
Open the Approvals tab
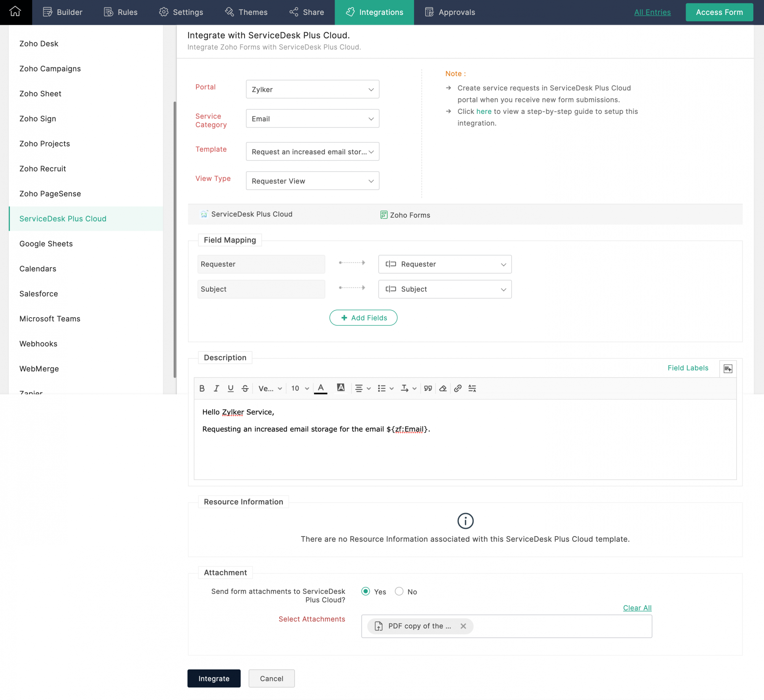(450, 12)
